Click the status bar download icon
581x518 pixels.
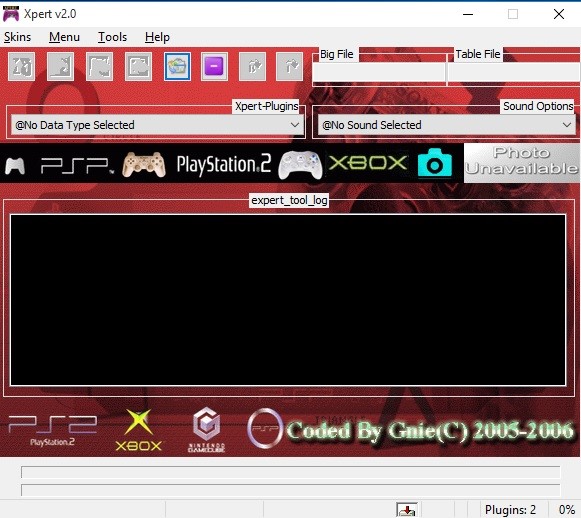407,510
